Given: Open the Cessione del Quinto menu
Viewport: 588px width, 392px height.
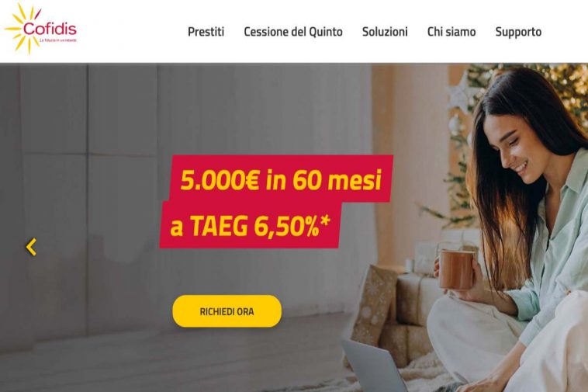Looking at the screenshot, I should coord(293,32).
